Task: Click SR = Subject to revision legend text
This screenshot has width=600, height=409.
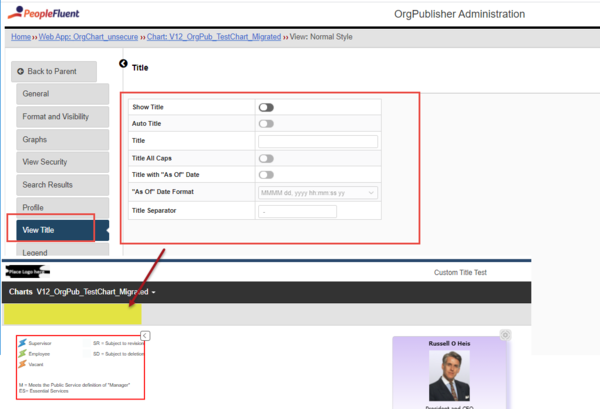Action: [119, 343]
